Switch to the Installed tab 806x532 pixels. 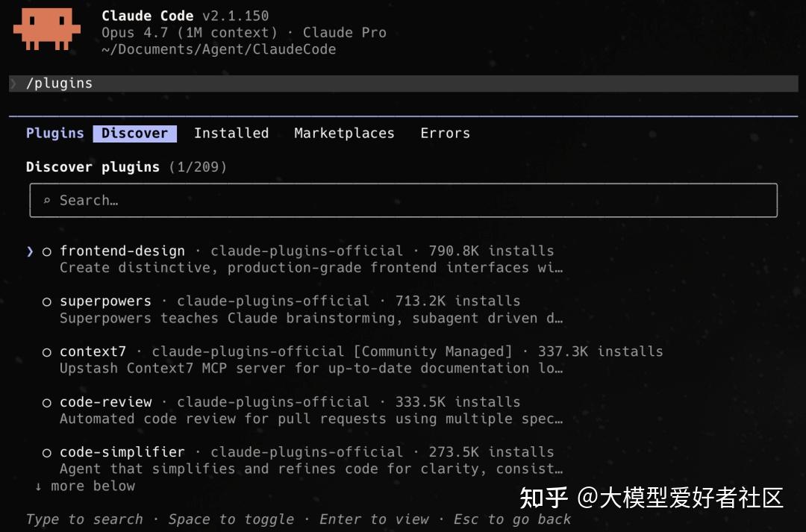[231, 133]
